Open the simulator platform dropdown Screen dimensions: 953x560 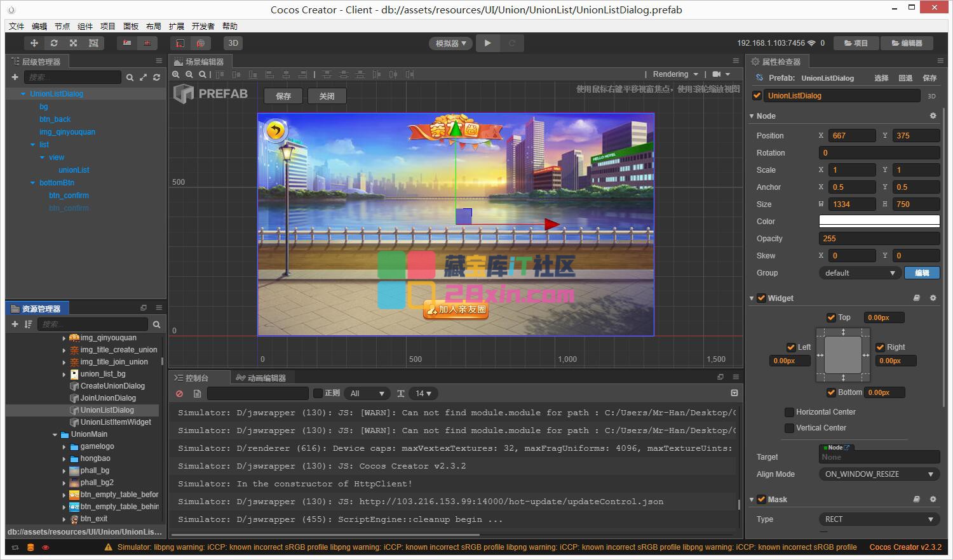click(450, 43)
